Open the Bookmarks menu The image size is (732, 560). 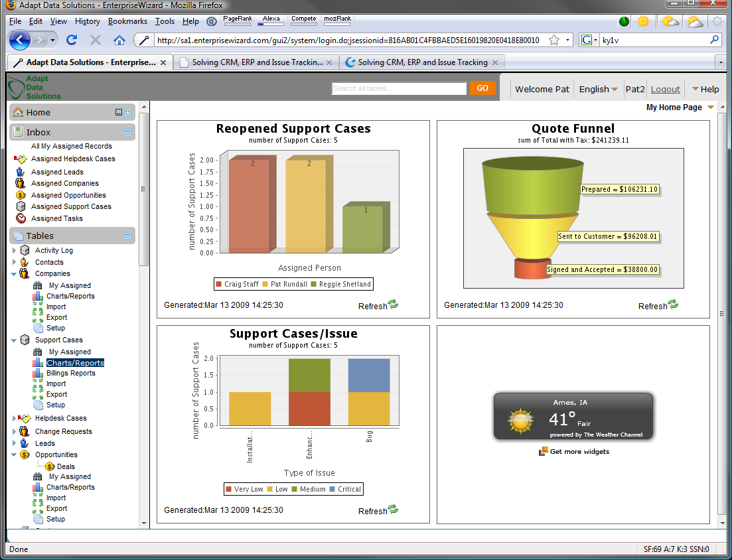click(127, 21)
